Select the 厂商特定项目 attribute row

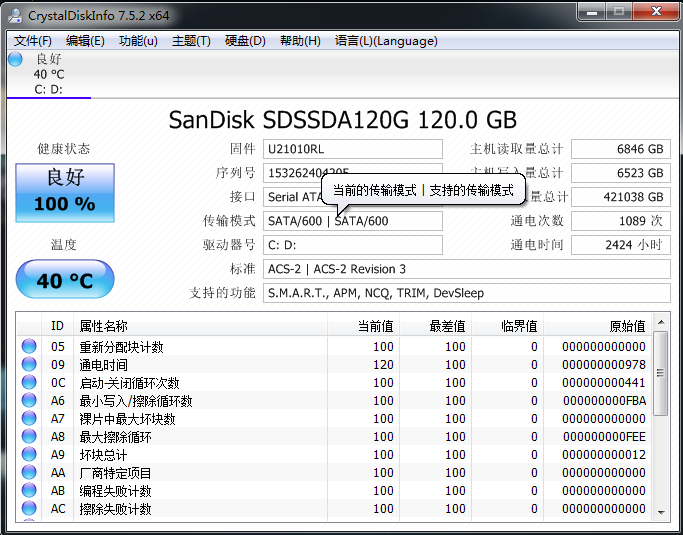pos(335,472)
